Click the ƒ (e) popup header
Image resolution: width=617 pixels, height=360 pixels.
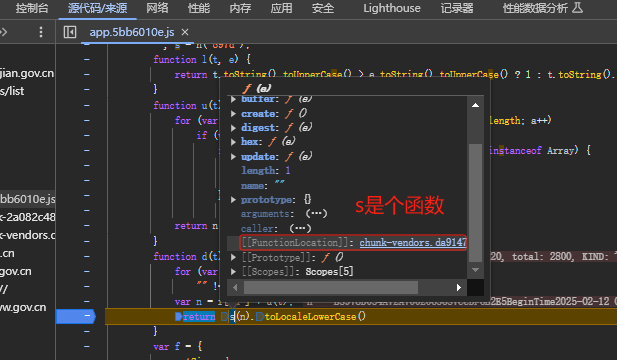(x=257, y=88)
